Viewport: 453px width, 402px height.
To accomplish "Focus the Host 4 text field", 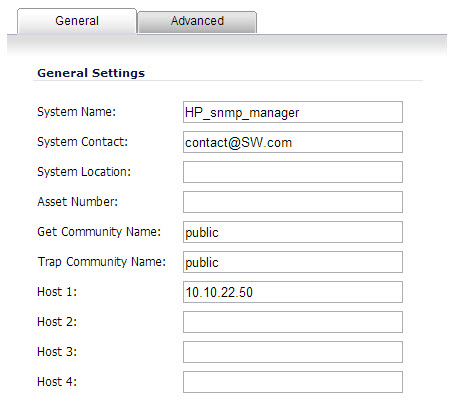I will pyautogui.click(x=293, y=382).
